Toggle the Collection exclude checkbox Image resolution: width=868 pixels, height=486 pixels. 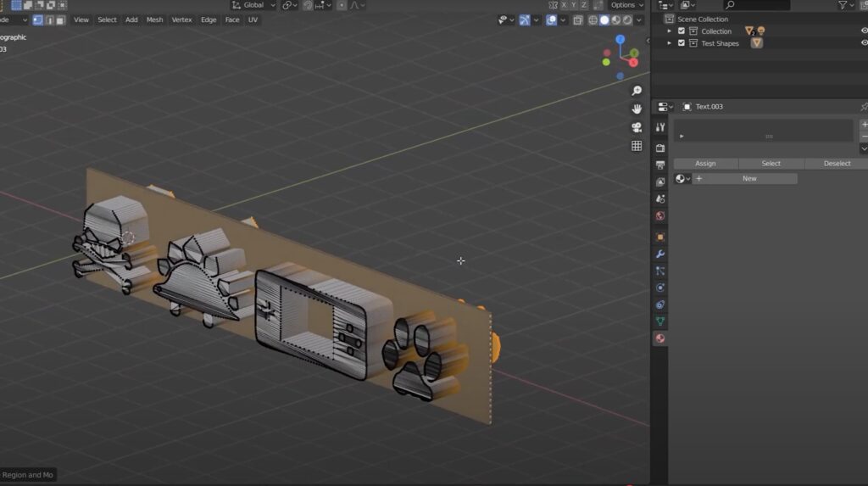click(682, 31)
